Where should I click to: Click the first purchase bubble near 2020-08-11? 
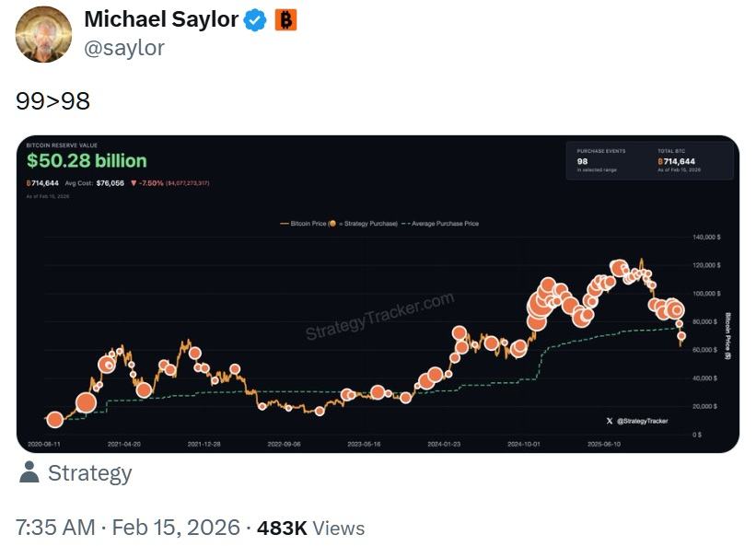coord(55,420)
